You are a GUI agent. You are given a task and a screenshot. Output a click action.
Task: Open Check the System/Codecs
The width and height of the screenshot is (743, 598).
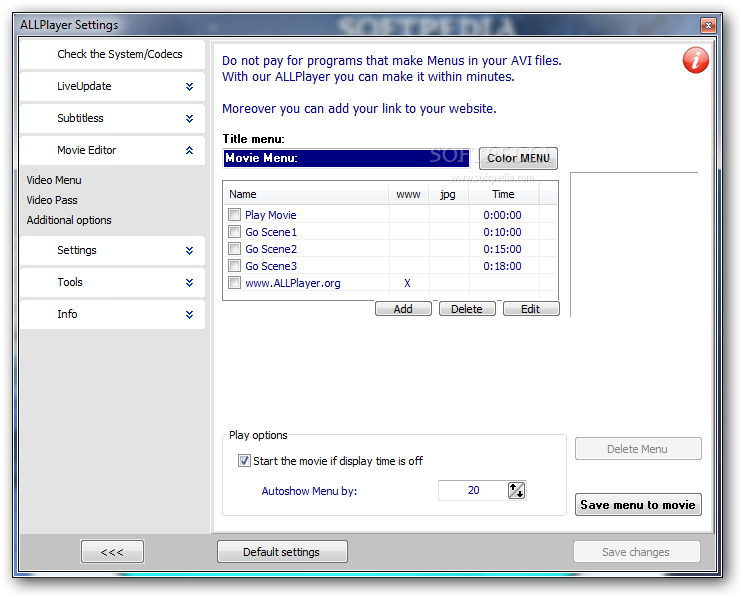(112, 54)
